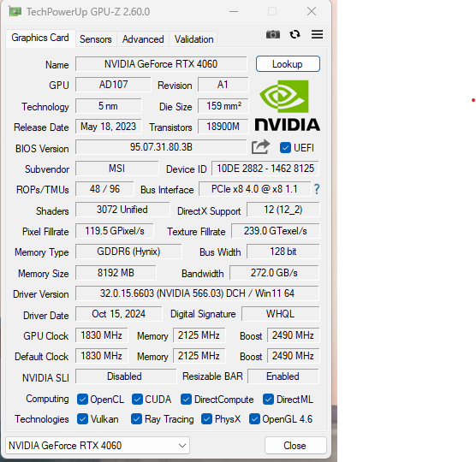Click the Transistors value 18900M
The height and width of the screenshot is (462, 476).
point(223,127)
